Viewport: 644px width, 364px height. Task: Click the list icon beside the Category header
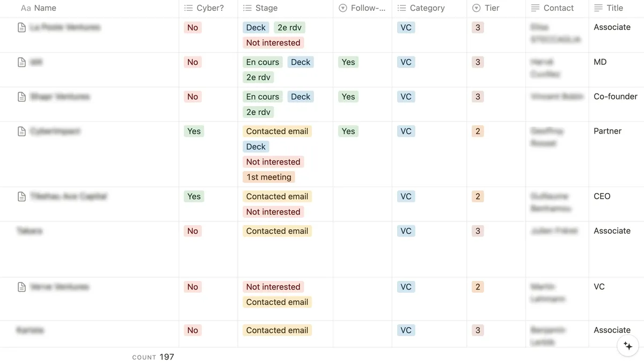click(x=401, y=8)
